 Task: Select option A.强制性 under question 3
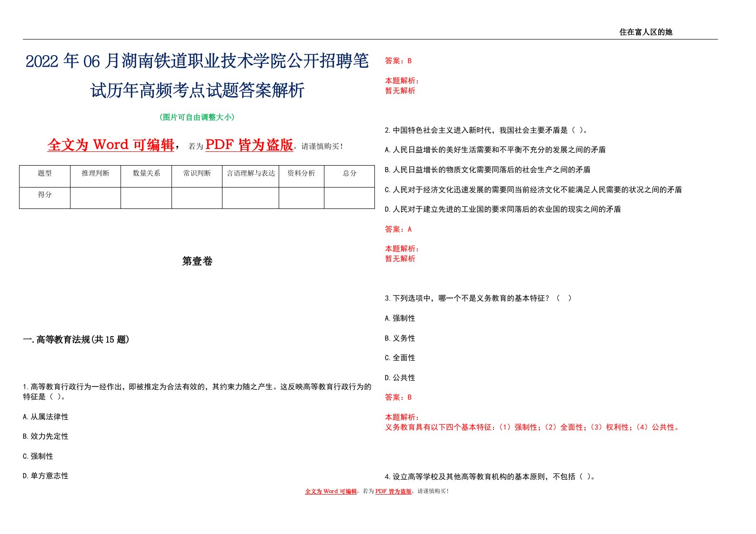coord(400,318)
